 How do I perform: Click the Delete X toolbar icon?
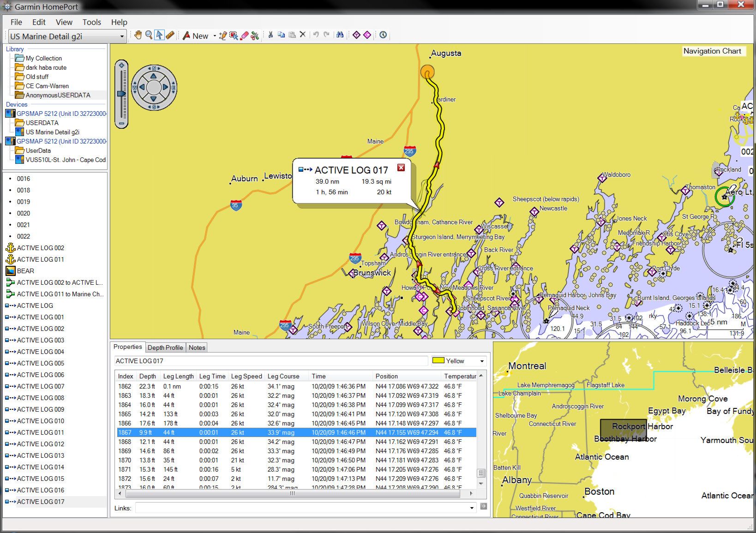pyautogui.click(x=303, y=35)
